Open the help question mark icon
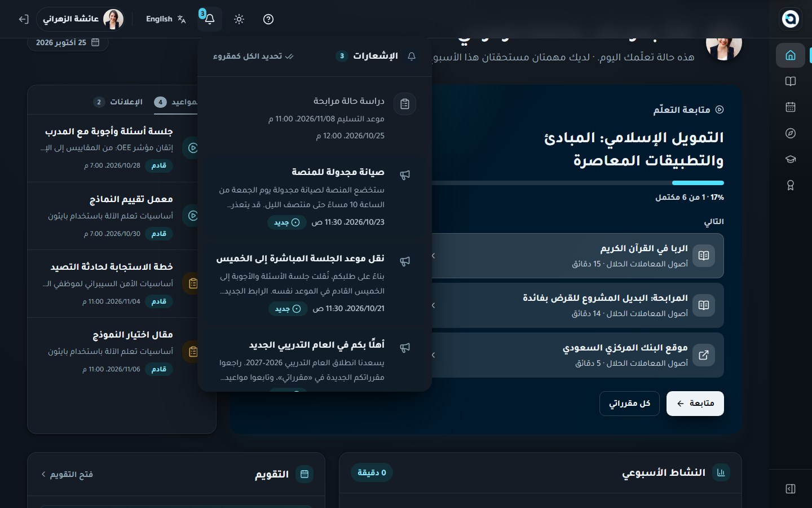This screenshot has width=812, height=508. (x=268, y=19)
